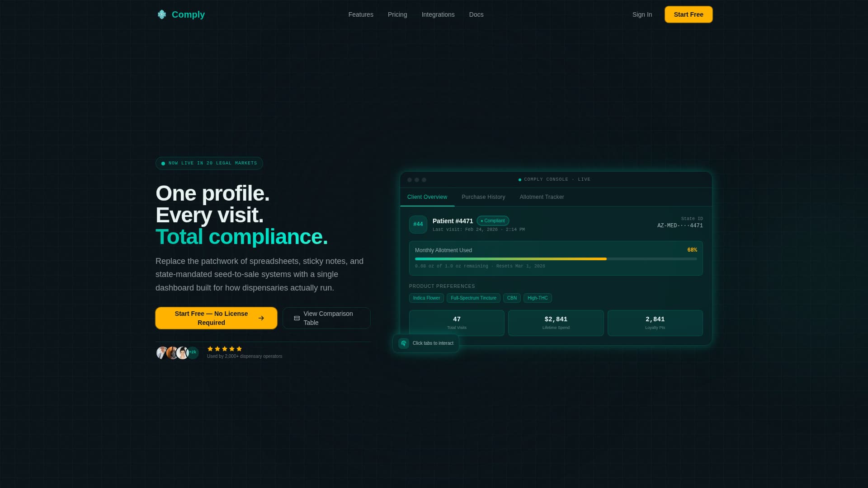
Task: Click 'Used by 2,000+ dispensary operators' text
Action: point(245,357)
